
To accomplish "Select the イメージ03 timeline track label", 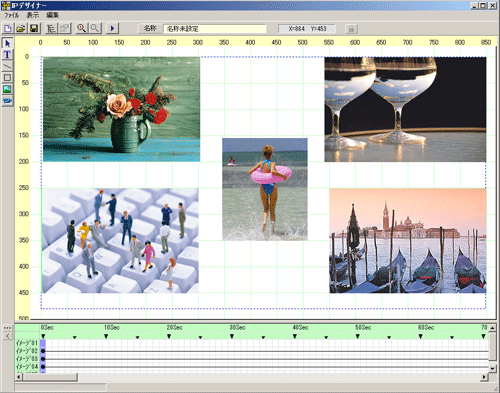I will [x=27, y=359].
